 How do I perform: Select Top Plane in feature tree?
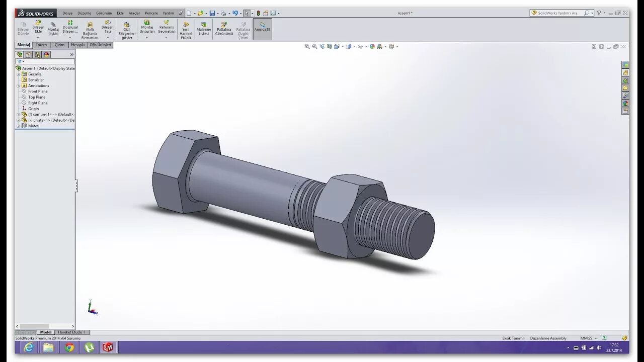(x=37, y=97)
